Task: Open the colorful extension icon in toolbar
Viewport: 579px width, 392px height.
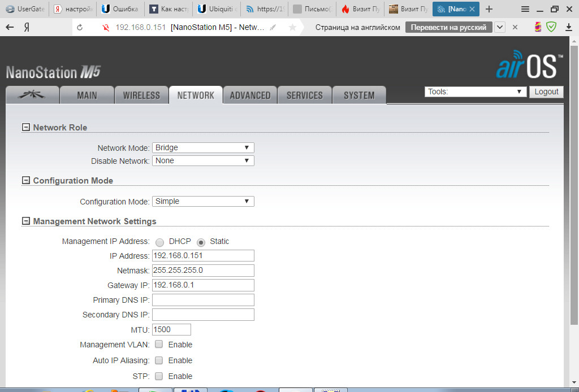Action: point(538,27)
